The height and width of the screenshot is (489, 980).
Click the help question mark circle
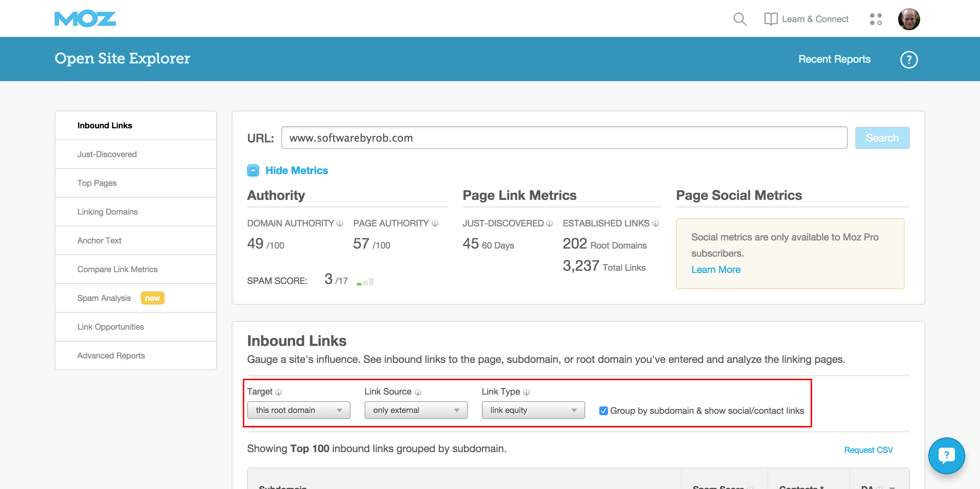908,60
